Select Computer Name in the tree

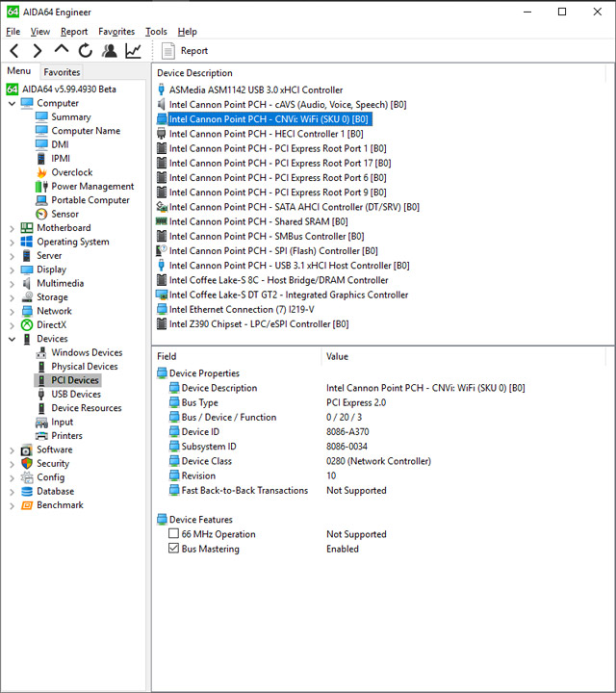tap(86, 131)
